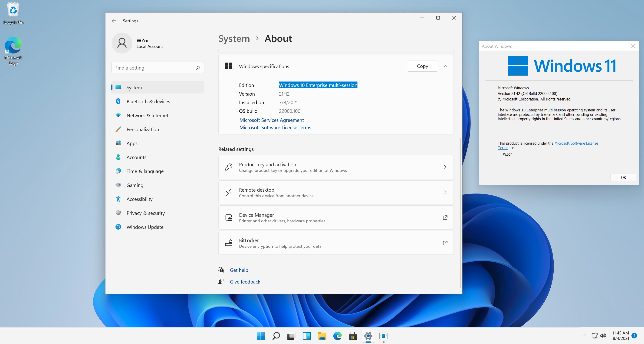Click Microsoft Services Agreement link

coord(271,120)
